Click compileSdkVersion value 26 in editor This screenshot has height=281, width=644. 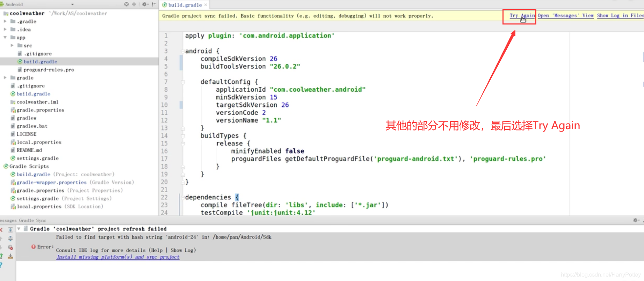click(x=273, y=59)
